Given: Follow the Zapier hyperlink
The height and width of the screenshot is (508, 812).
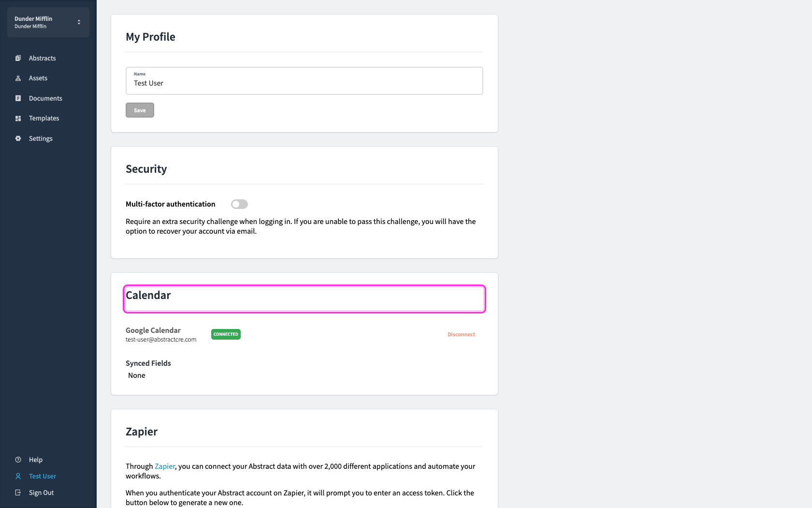Looking at the screenshot, I should click(165, 466).
